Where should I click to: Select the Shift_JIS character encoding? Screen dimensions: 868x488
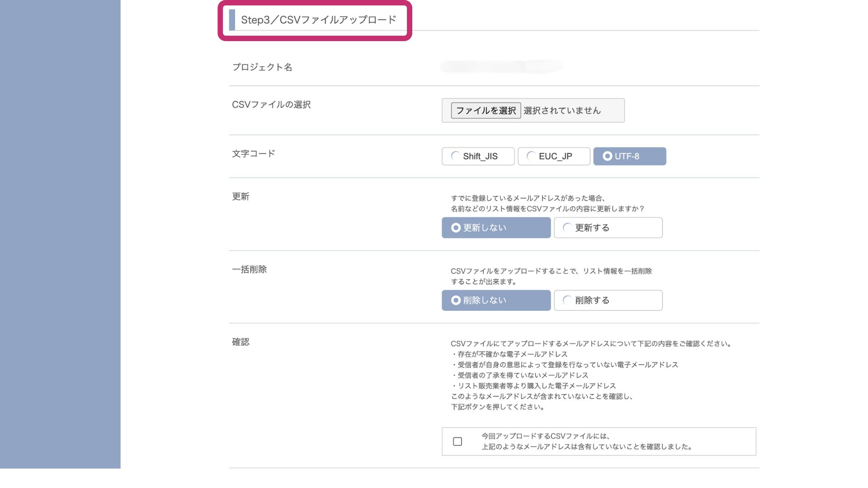[x=478, y=156]
